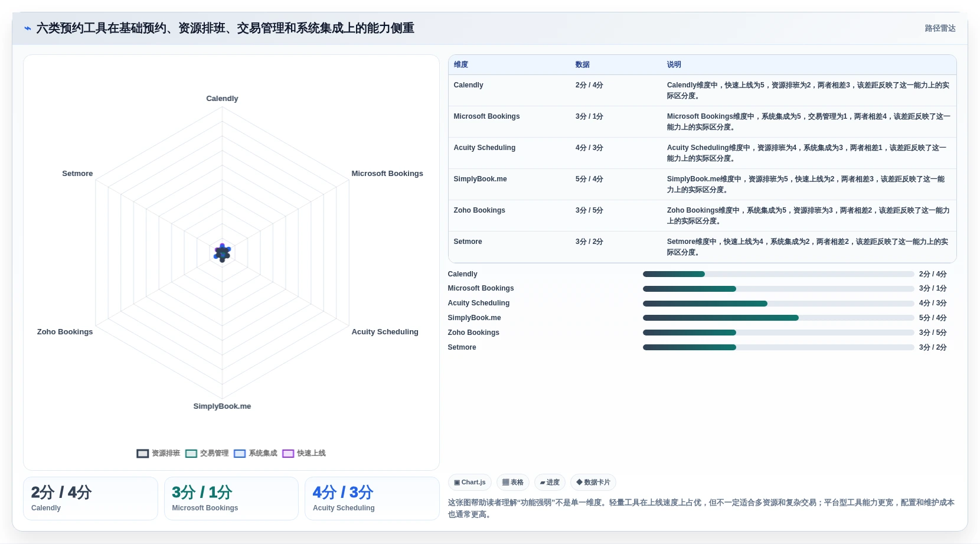This screenshot has width=980, height=544.
Task: Click the Calendly row in the table
Action: 703,90
